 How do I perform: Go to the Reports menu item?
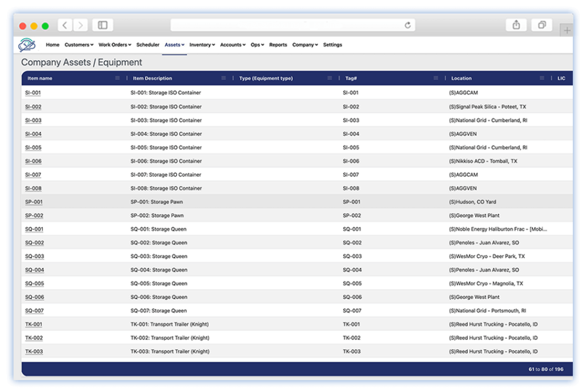(x=278, y=44)
